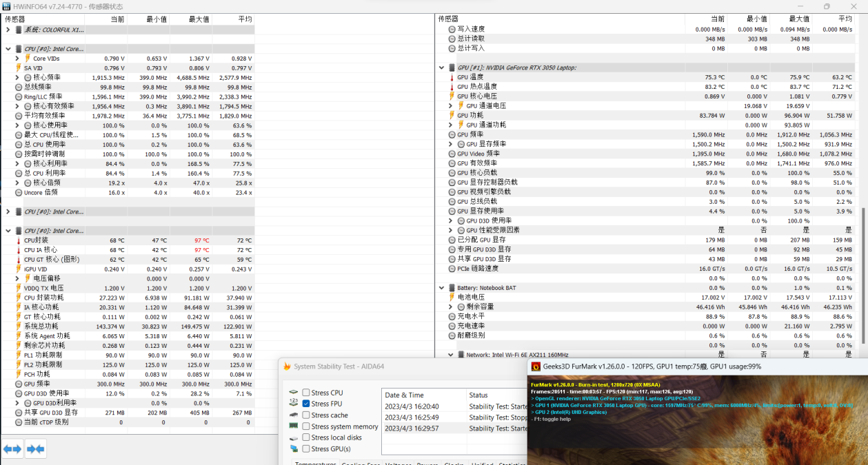Click the FurMark icon in window title
This screenshot has height=465, width=868.
[x=535, y=366]
